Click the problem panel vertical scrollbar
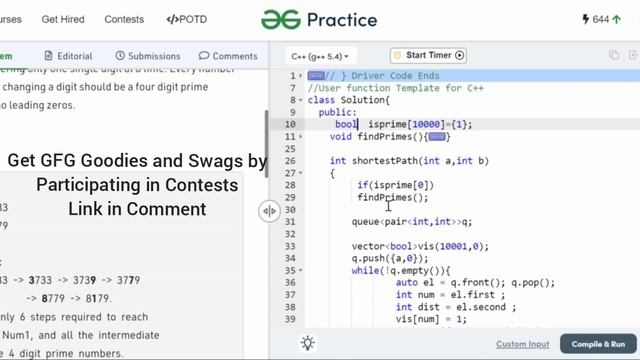This screenshot has height=360, width=640. click(x=267, y=144)
